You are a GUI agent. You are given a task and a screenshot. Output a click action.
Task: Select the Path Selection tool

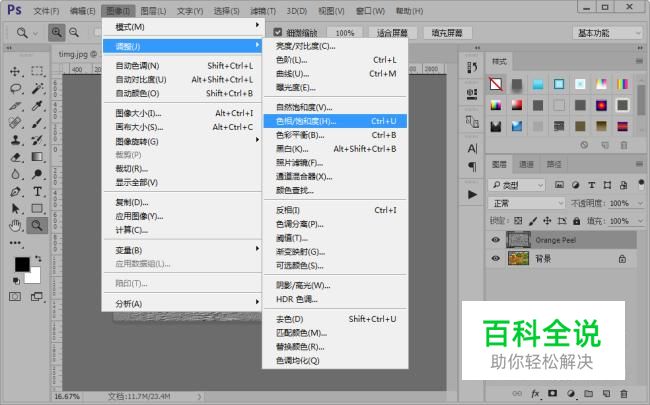pyautogui.click(x=15, y=209)
